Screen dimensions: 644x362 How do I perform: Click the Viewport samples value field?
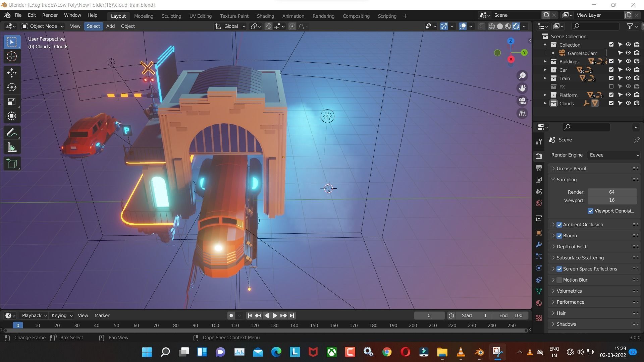click(x=612, y=200)
